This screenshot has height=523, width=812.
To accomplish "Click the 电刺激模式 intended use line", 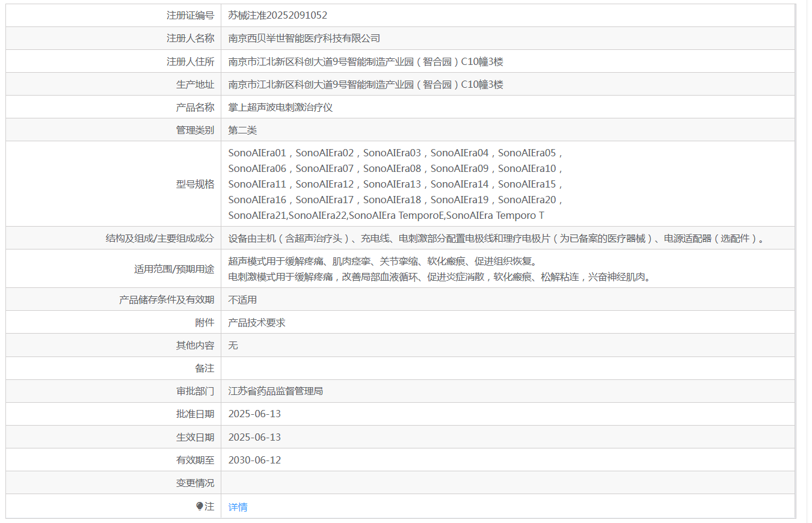I will point(440,277).
